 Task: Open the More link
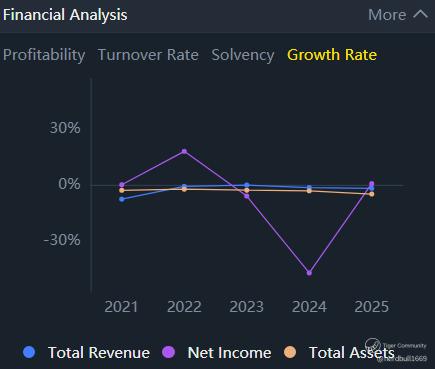387,15
